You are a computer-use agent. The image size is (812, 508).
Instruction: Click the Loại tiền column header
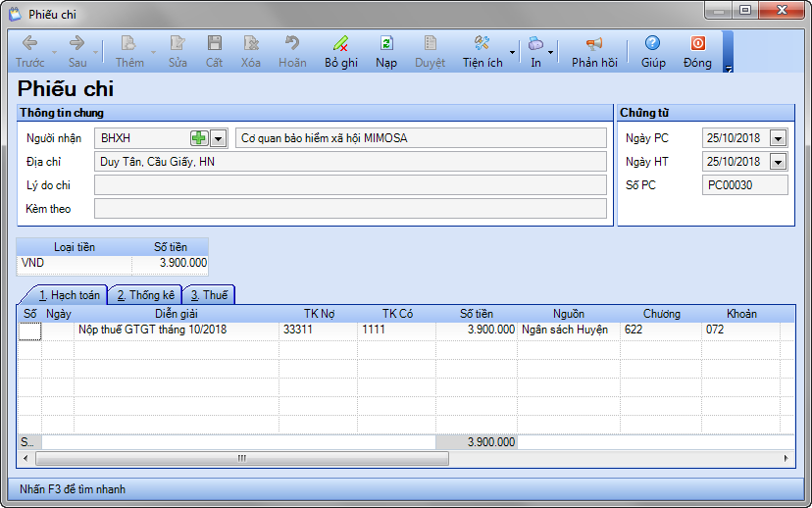coord(75,247)
